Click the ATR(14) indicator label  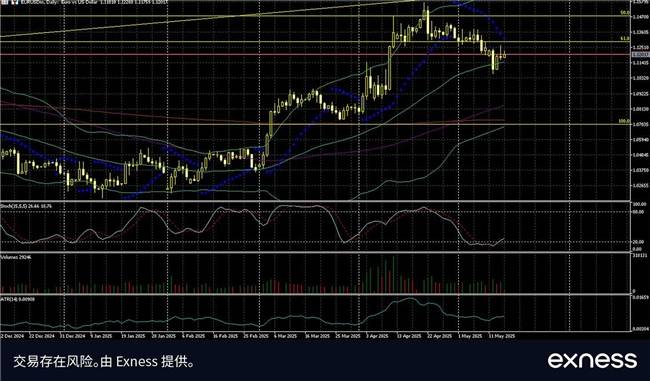(17, 298)
